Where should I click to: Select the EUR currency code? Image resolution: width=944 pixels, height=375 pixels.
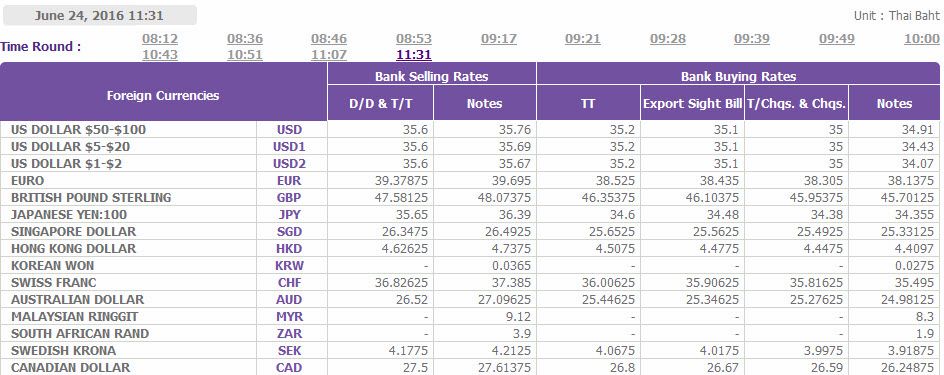tap(290, 181)
